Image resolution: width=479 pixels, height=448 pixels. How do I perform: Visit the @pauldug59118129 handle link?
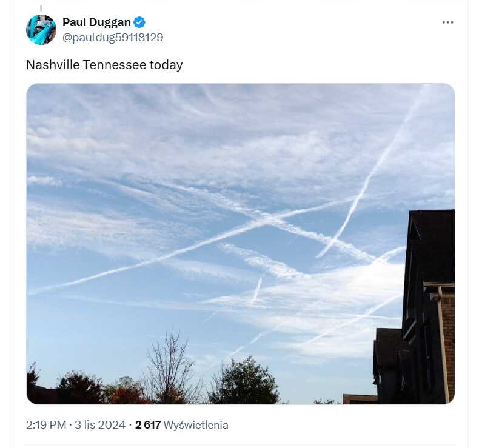click(x=113, y=37)
